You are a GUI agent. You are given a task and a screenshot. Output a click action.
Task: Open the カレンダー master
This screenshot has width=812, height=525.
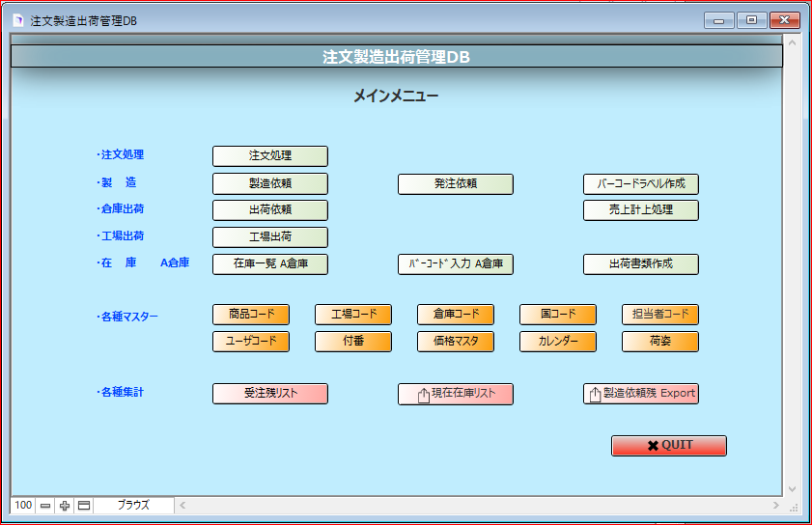(x=558, y=342)
